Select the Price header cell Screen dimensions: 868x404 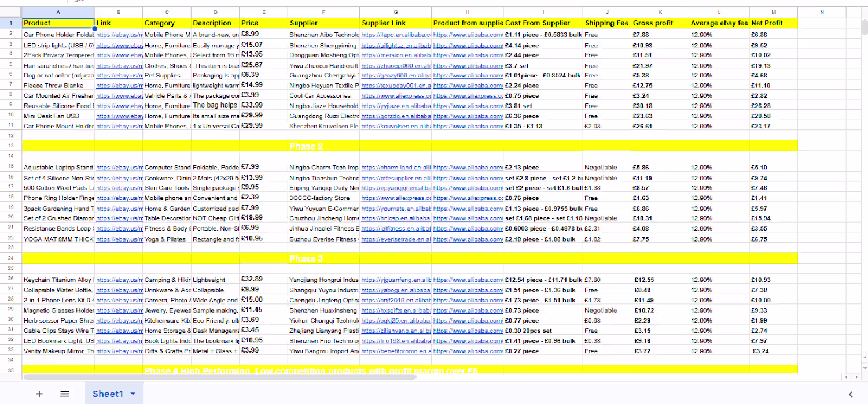click(x=264, y=23)
